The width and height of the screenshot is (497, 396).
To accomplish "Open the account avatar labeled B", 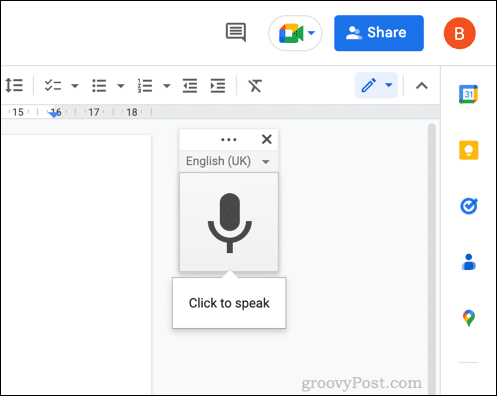I will pos(459,33).
